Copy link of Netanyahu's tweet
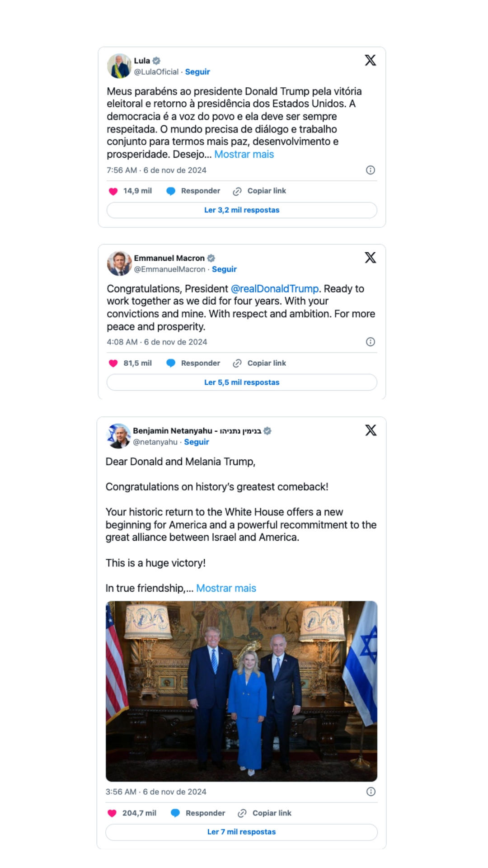This screenshot has width=488, height=868. coord(265,813)
